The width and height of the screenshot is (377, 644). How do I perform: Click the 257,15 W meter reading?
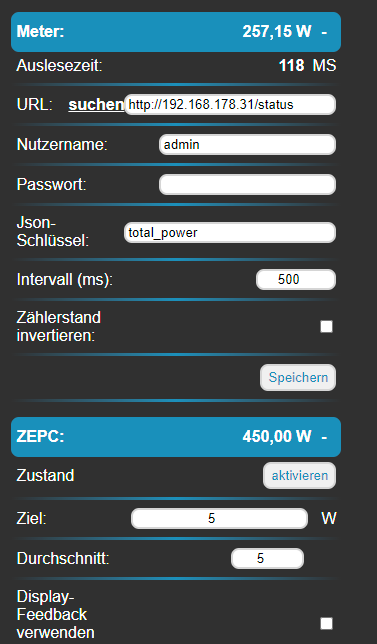pyautogui.click(x=277, y=32)
